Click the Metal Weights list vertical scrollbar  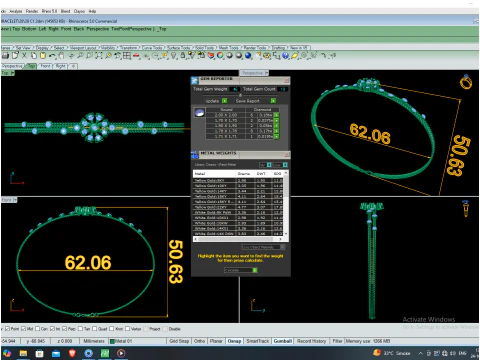(x=286, y=203)
